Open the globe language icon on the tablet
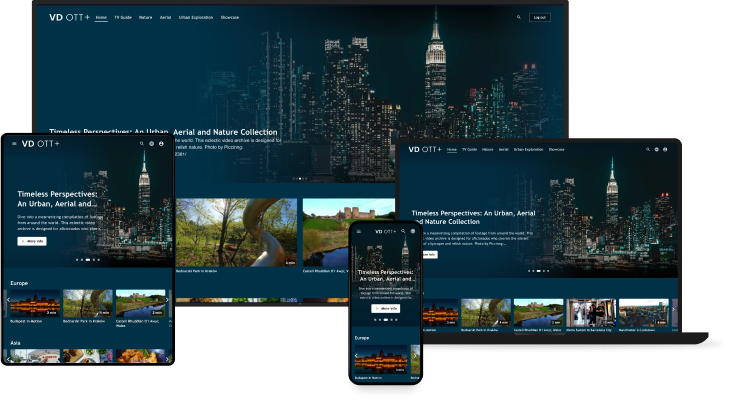Screen dimensions: 730x400 151,144
